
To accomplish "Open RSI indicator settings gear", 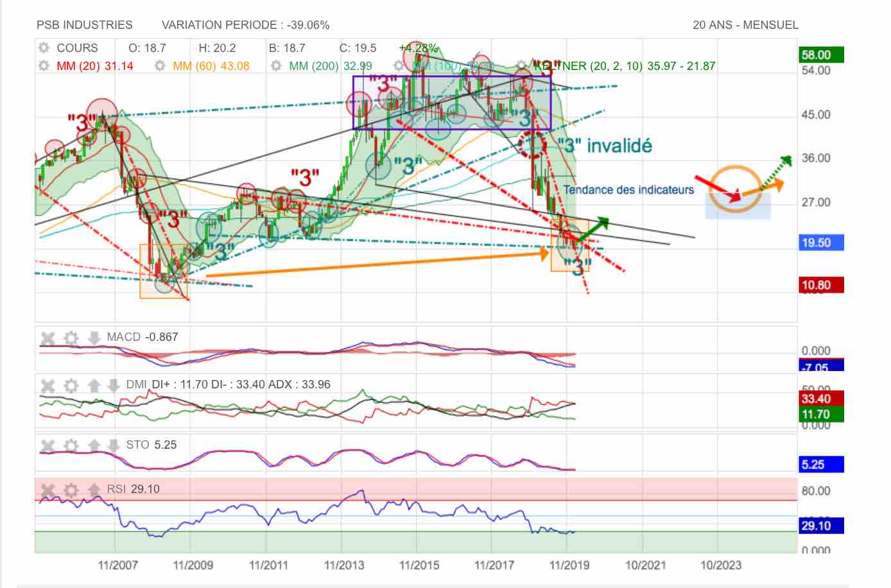I will tap(71, 490).
